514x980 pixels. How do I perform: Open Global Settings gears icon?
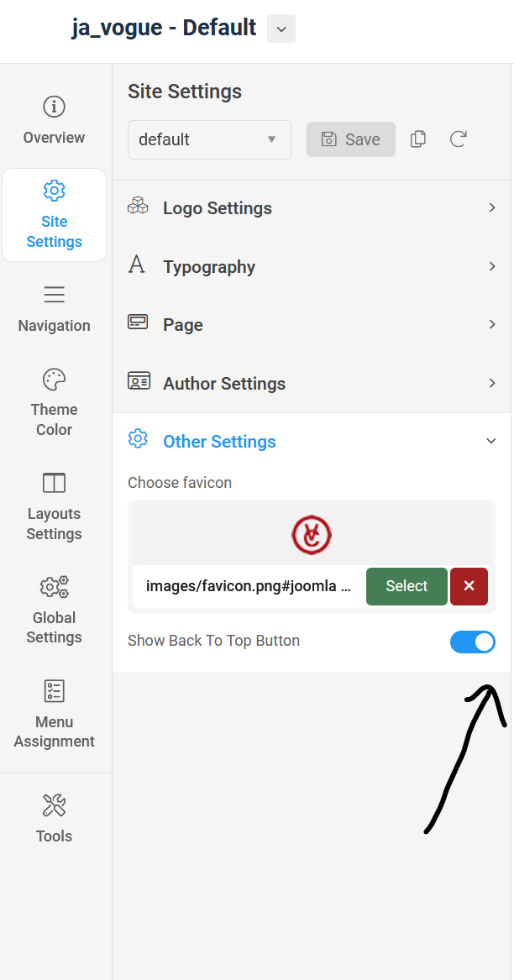(x=55, y=586)
